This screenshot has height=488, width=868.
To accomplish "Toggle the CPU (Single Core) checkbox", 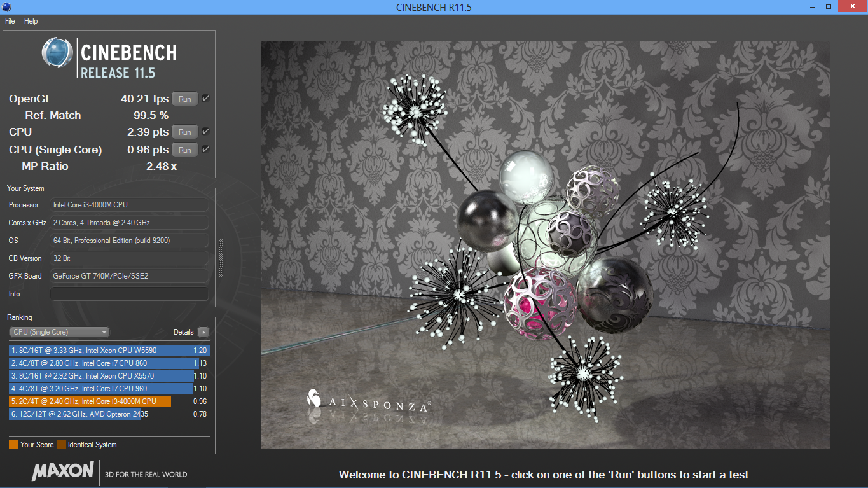I will 205,150.
